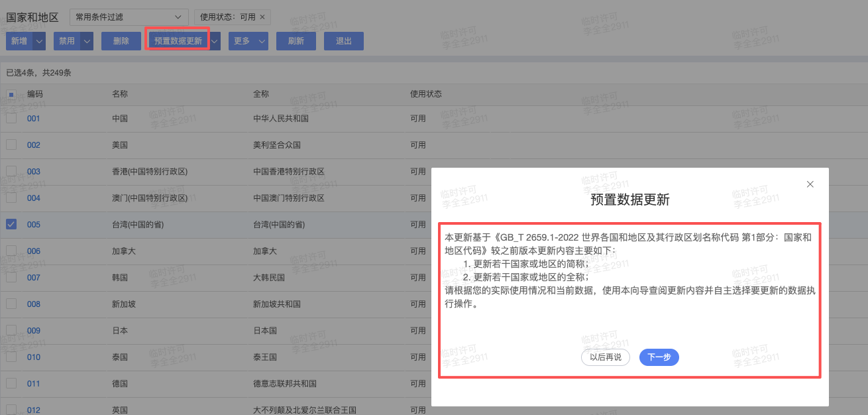Close the 预置数据更新 dialog with X
This screenshot has height=415, width=868.
point(810,184)
